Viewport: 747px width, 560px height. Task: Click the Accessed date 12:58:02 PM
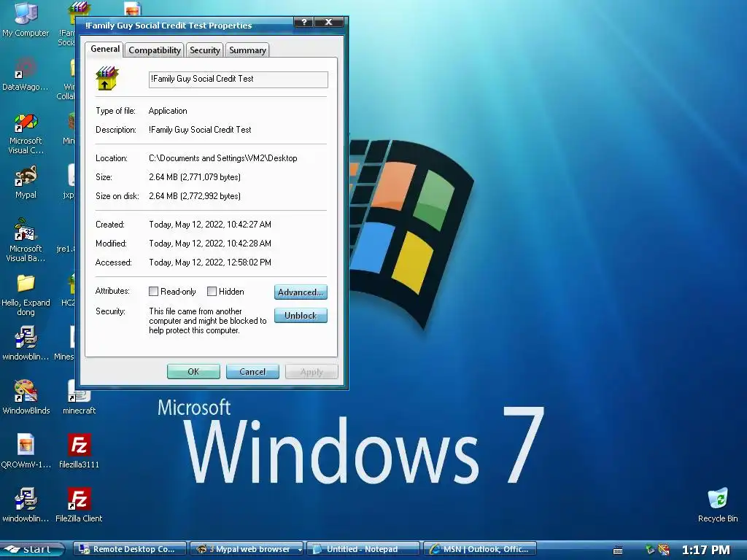point(209,262)
